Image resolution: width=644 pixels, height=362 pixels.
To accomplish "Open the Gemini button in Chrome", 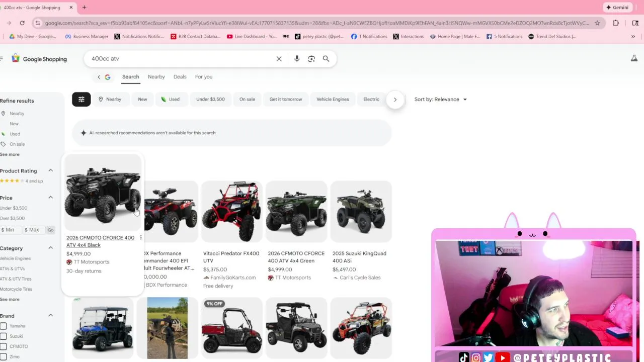I will click(x=617, y=7).
